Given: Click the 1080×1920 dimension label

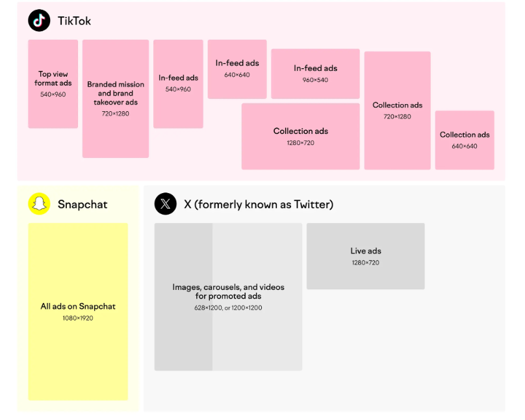Looking at the screenshot, I should [78, 318].
